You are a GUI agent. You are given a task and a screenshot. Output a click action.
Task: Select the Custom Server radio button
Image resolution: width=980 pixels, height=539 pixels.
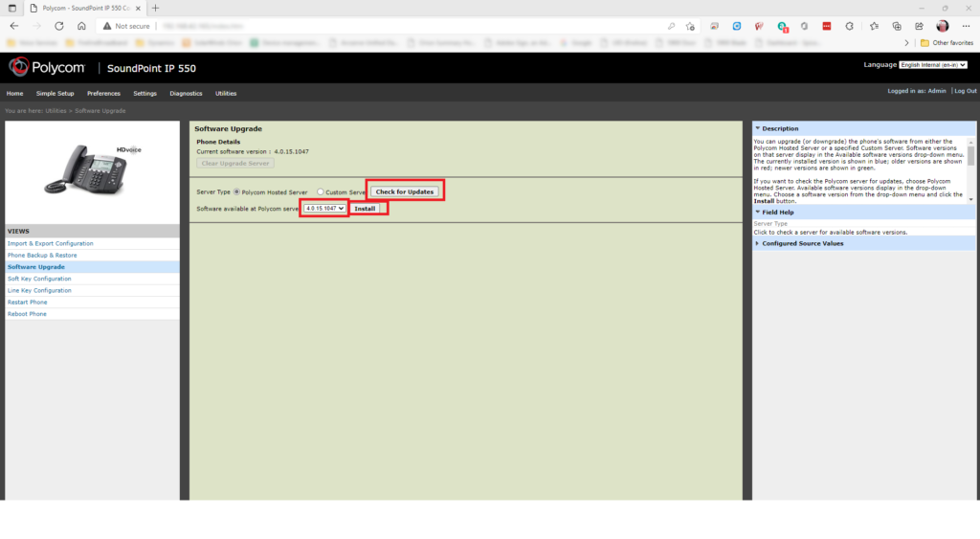tap(320, 191)
